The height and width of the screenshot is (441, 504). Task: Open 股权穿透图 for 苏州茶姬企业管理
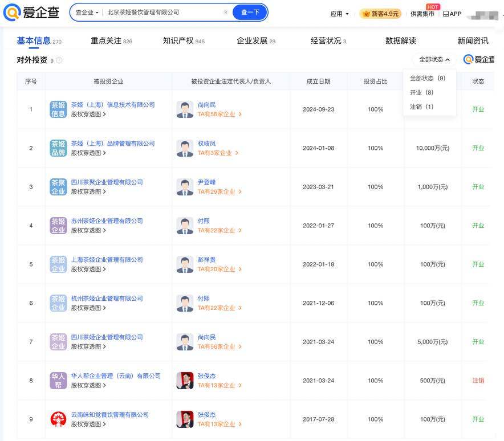88,230
